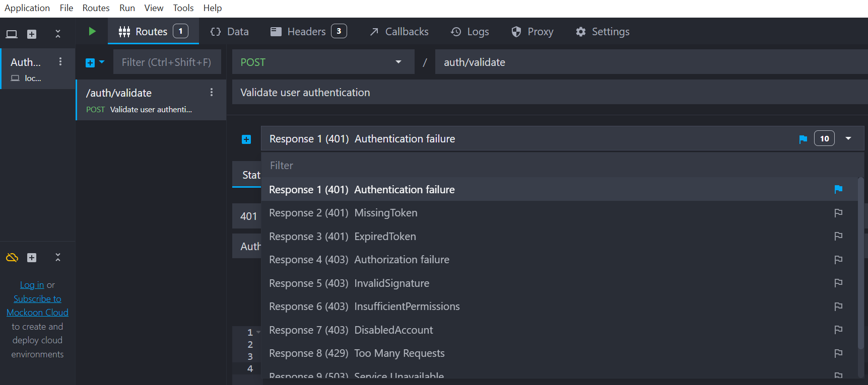
Task: Click Subscribe to Mockoon Cloud link
Action: click(37, 305)
